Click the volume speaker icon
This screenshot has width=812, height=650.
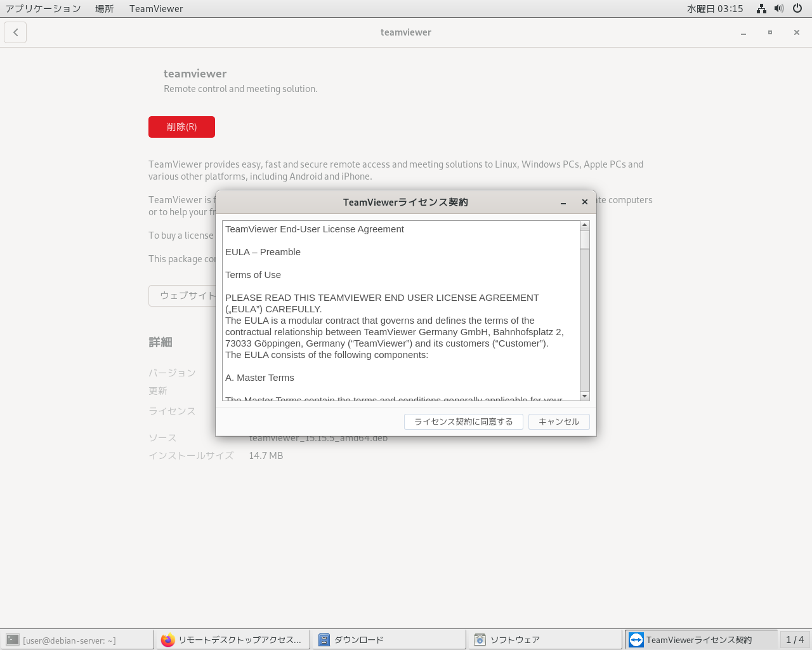[x=779, y=8]
